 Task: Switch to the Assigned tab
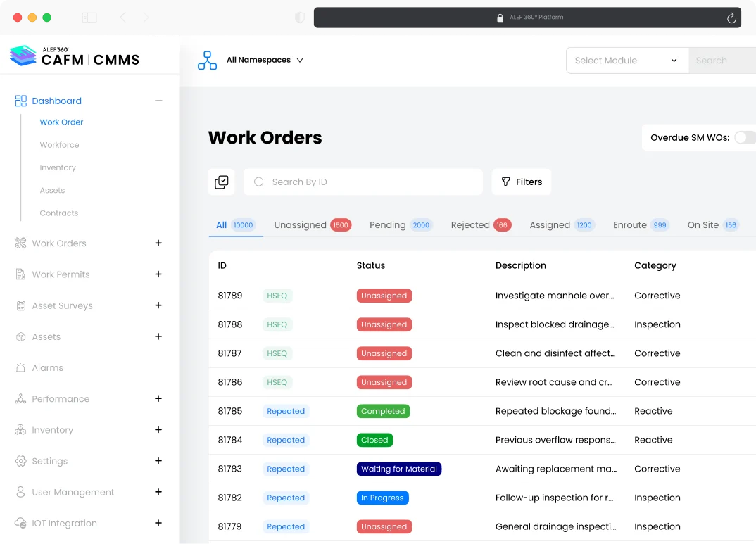click(x=562, y=225)
